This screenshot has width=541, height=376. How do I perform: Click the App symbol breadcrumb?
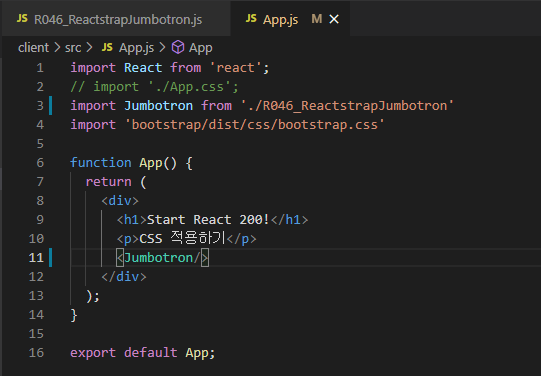pyautogui.click(x=200, y=48)
